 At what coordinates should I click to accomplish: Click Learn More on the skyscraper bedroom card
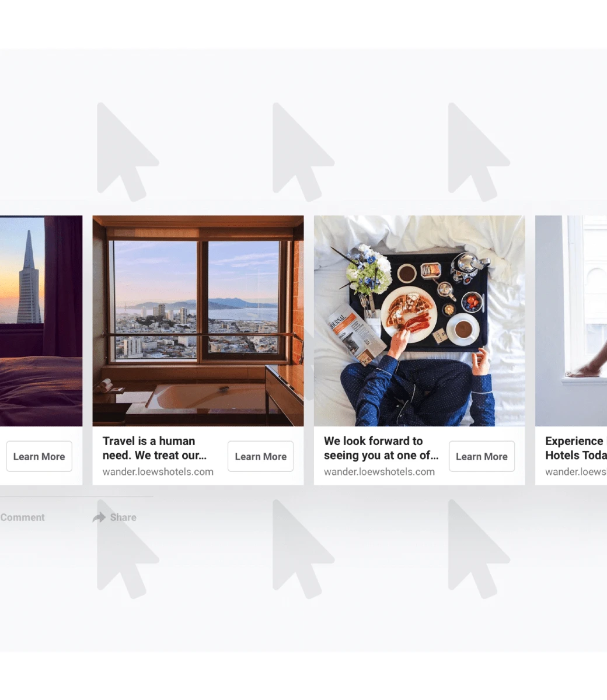click(39, 456)
